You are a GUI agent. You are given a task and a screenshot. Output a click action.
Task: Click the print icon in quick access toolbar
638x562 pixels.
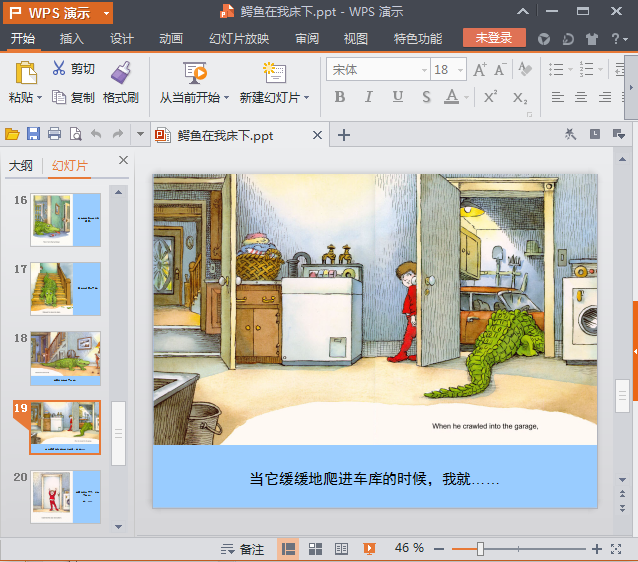54,134
